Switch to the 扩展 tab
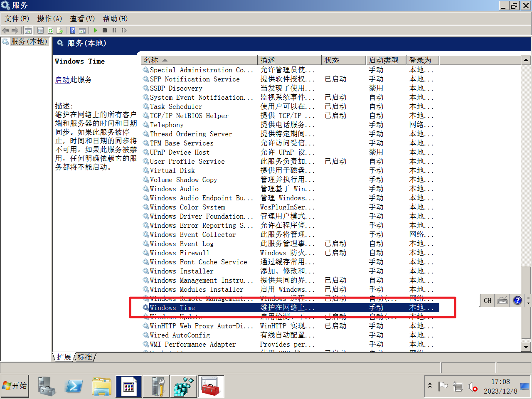 64,357
